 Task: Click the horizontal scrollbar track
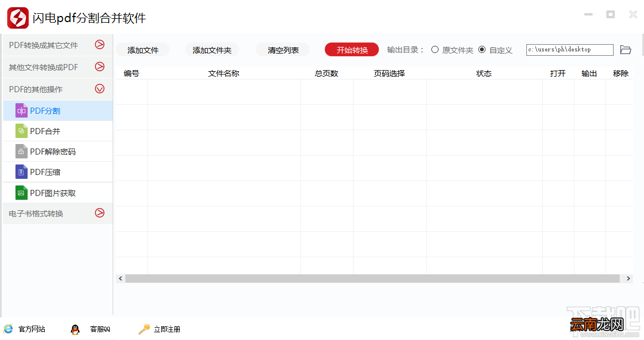[372, 278]
